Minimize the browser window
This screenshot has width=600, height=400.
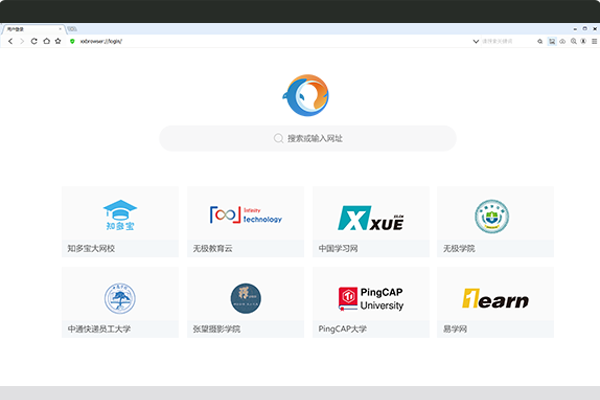[x=575, y=29]
